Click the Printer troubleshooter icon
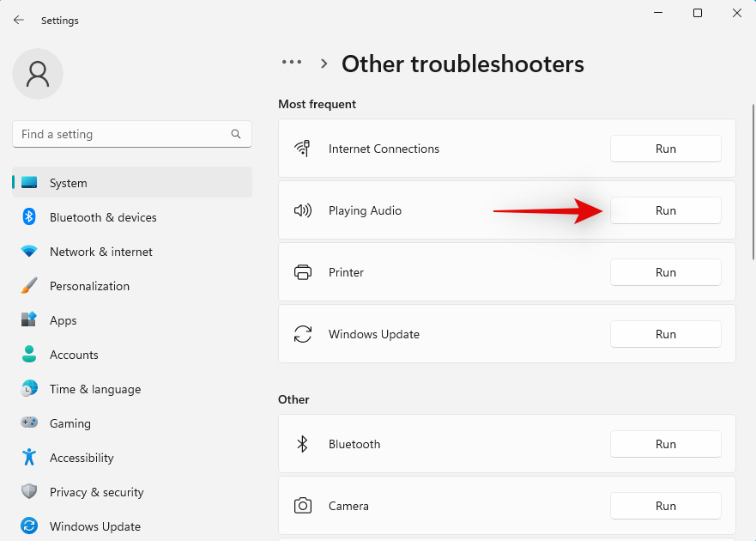 pos(303,272)
